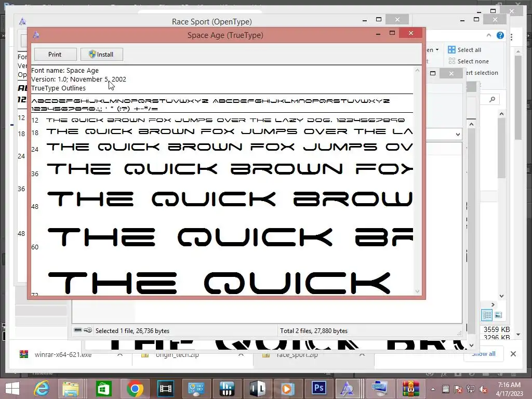Open the combo box dropdown arrow behind font window

pyautogui.click(x=458, y=135)
